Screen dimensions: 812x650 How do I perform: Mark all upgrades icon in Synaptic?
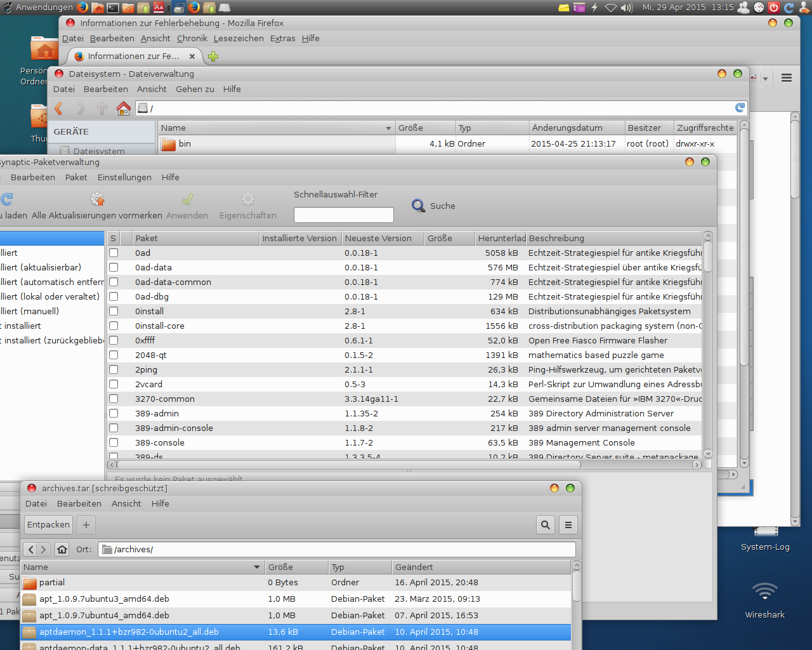(x=97, y=199)
